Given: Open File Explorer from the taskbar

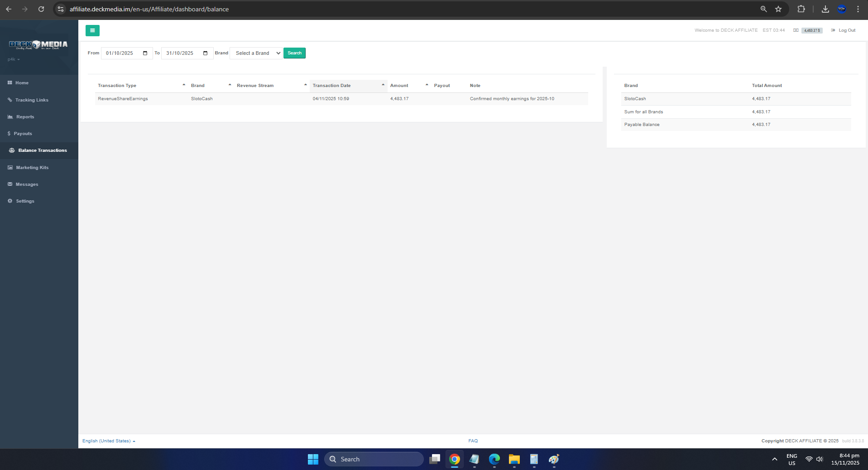Looking at the screenshot, I should coord(514,459).
